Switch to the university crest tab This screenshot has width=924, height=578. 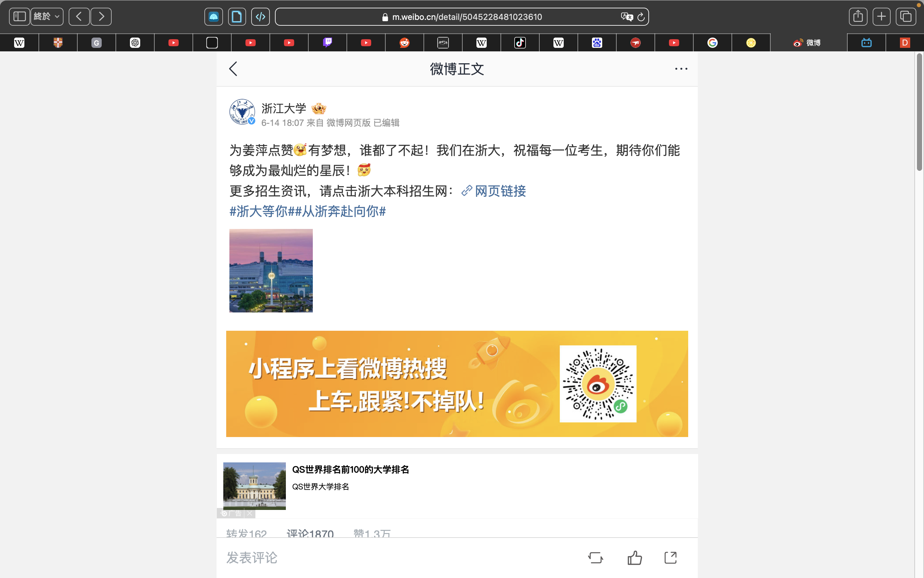point(58,42)
